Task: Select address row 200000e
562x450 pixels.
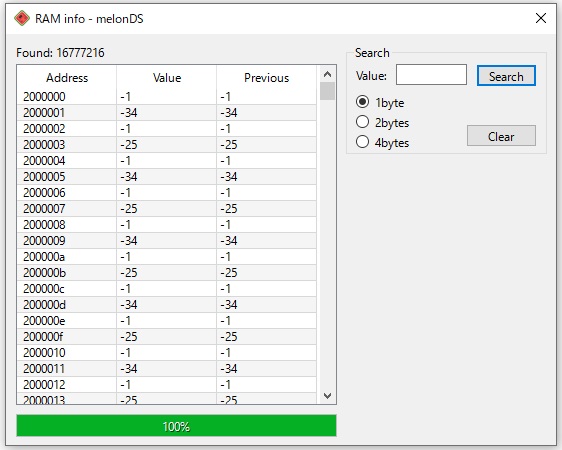Action: (x=167, y=321)
